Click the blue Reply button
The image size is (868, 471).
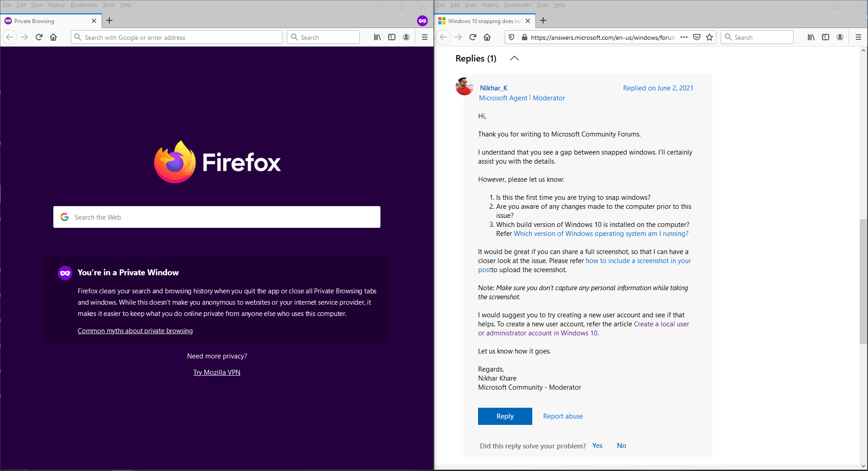[x=505, y=416]
